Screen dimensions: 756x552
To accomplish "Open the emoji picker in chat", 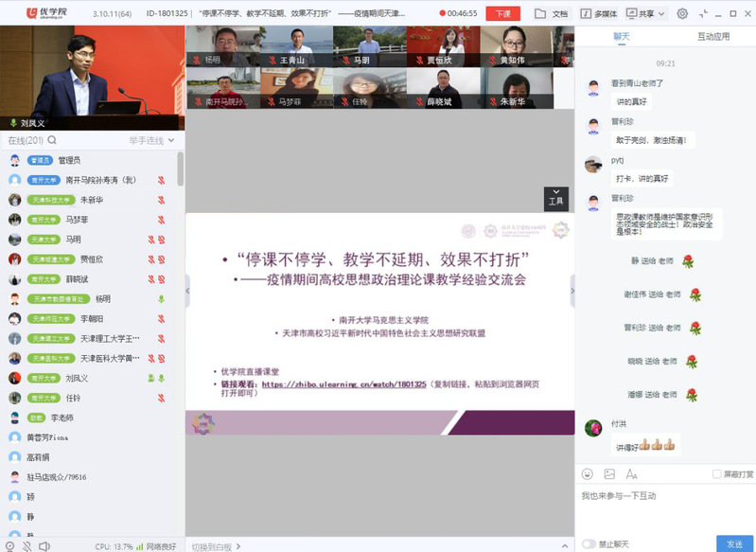I will pyautogui.click(x=587, y=473).
